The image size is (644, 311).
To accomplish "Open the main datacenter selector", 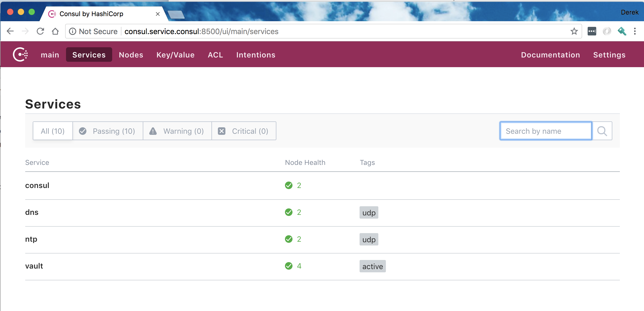I will pyautogui.click(x=50, y=55).
